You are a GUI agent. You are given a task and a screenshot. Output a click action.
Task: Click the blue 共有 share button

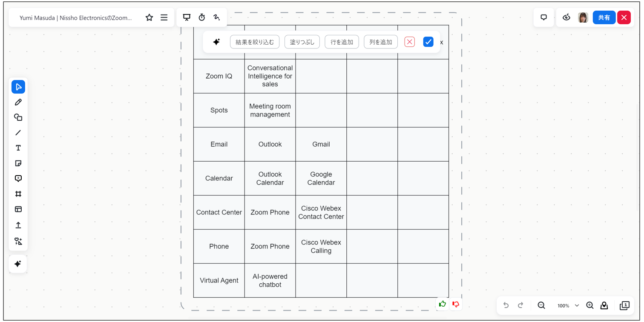(604, 17)
